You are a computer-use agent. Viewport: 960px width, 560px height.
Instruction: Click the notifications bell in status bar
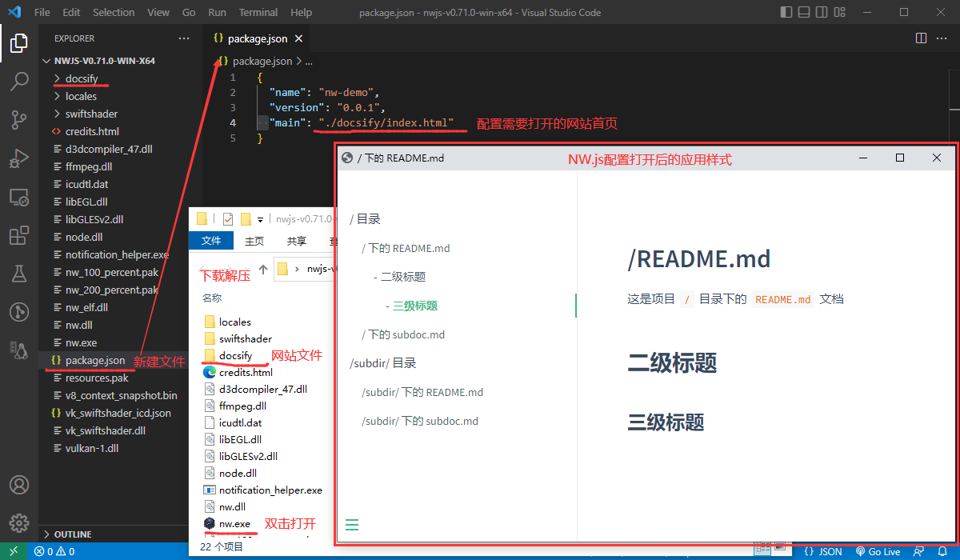click(x=943, y=551)
